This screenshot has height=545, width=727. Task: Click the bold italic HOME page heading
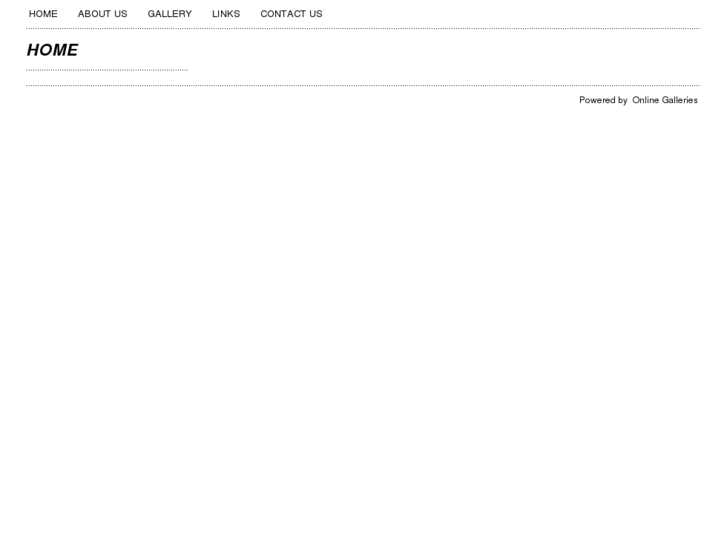(52, 50)
